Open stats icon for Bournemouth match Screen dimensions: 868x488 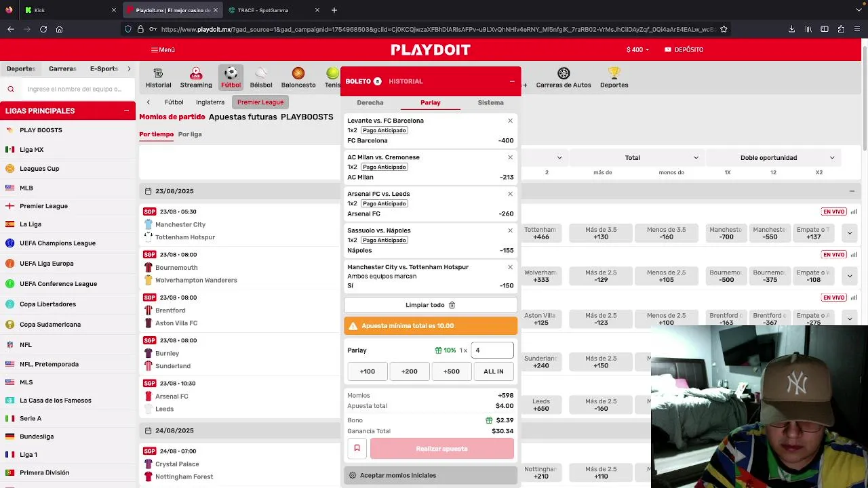click(x=854, y=255)
